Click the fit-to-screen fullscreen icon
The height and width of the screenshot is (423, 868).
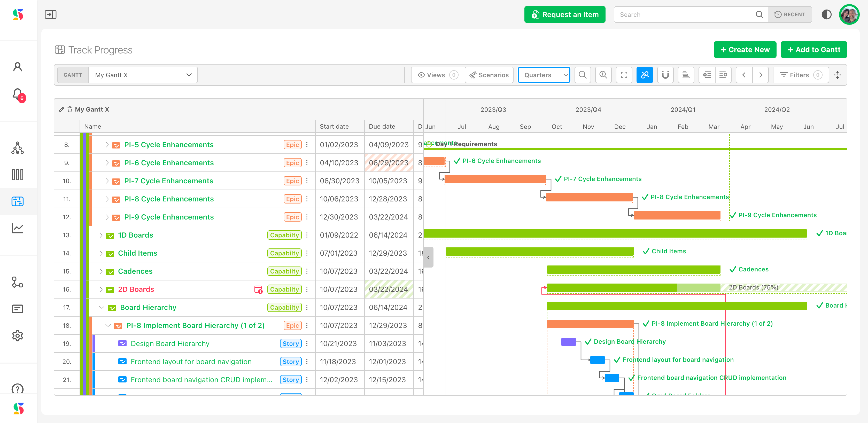pyautogui.click(x=624, y=75)
